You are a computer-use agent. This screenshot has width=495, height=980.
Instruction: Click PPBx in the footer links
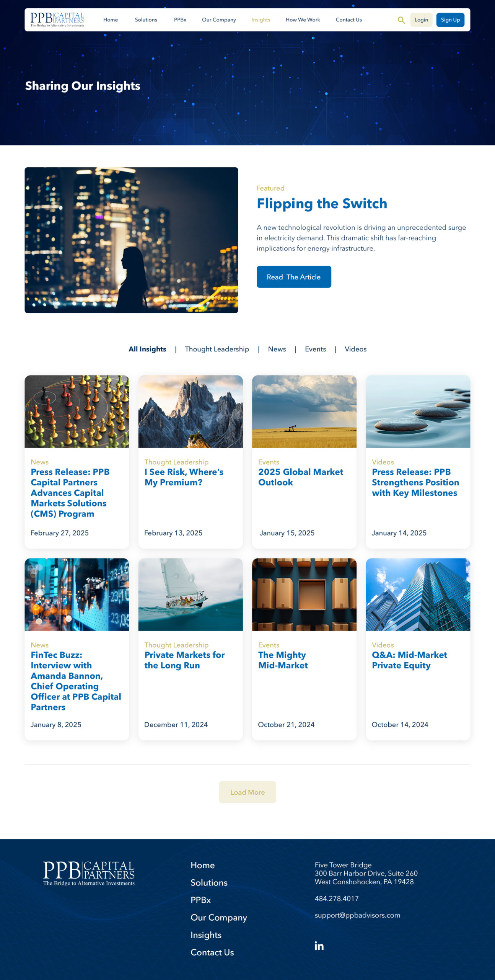coord(201,900)
